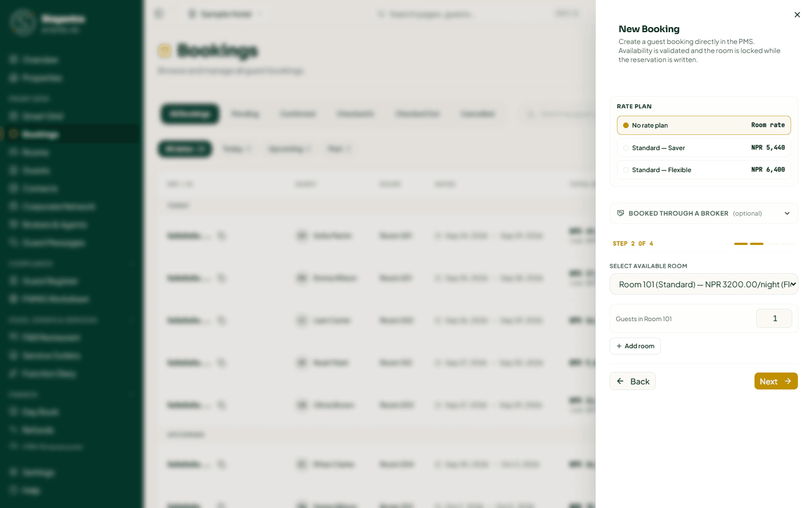Screen dimensions: 812x508
Task: Choose the Standard — Saver rate plan
Action: (x=704, y=148)
